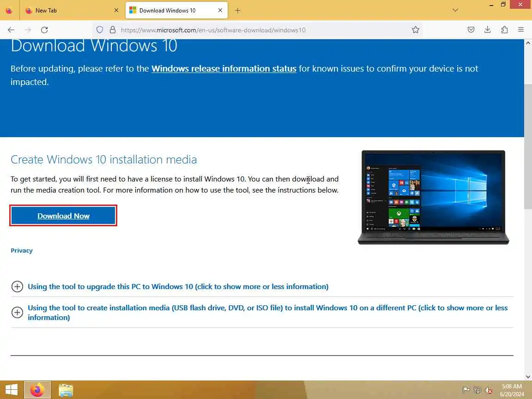
Task: Open Windows release information status link
Action: point(224,68)
